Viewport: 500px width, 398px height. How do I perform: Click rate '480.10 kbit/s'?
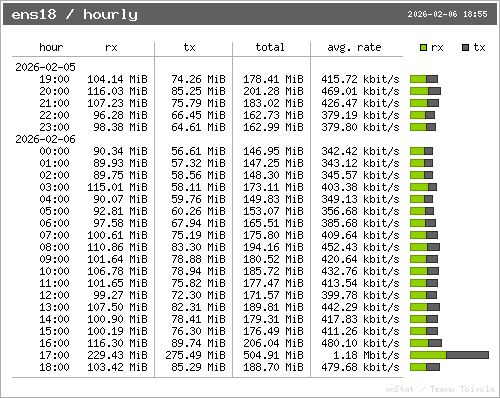(360, 343)
